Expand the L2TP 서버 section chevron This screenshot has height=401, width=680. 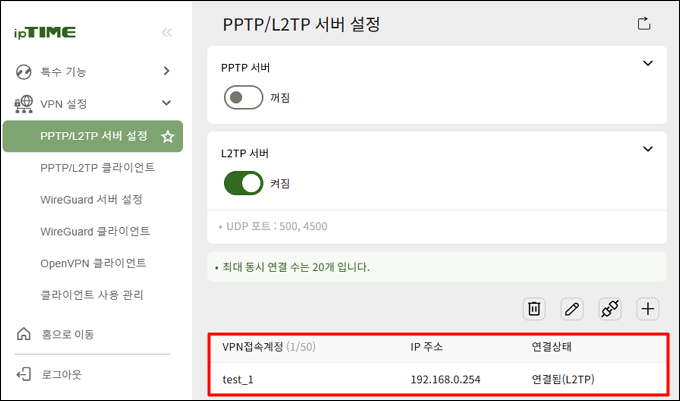pyautogui.click(x=647, y=149)
